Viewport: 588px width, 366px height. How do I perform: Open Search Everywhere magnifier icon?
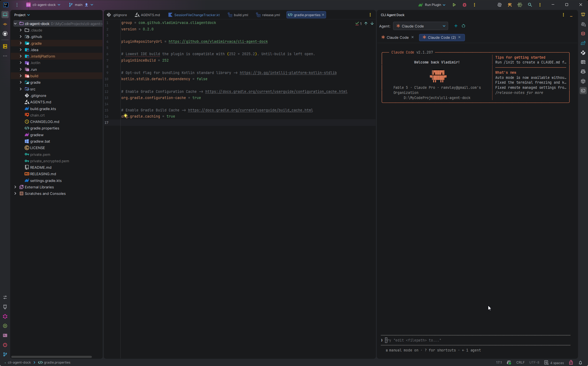(x=530, y=5)
